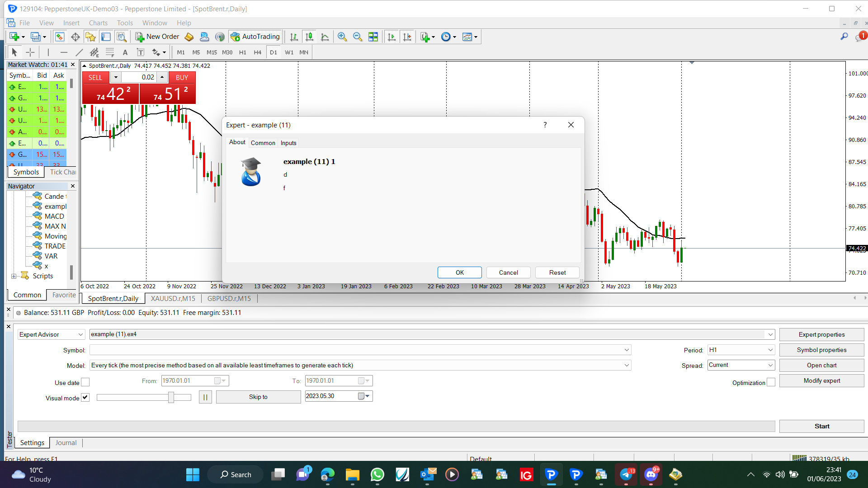This screenshot has height=488, width=868.
Task: Select the crosshair tool
Action: click(x=30, y=52)
